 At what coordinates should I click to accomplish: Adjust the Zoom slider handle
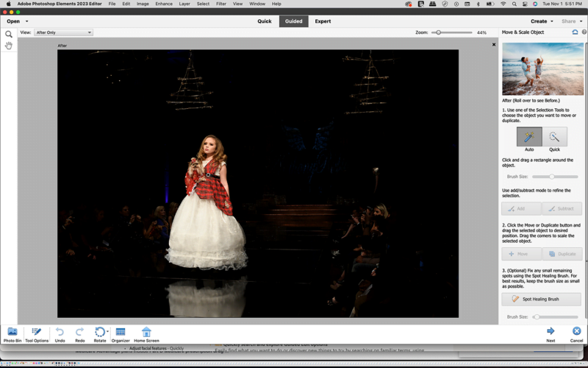click(x=438, y=32)
